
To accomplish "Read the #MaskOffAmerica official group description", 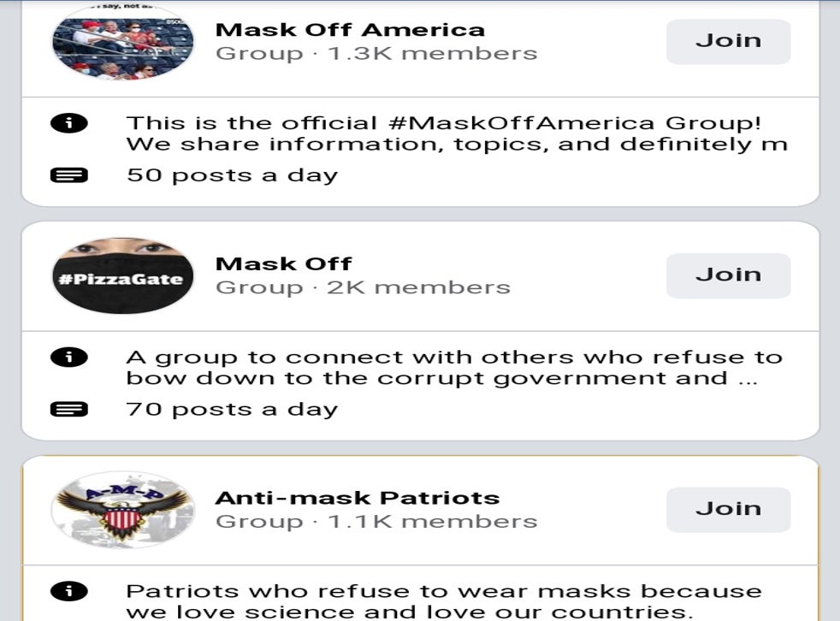I will pyautogui.click(x=456, y=133).
